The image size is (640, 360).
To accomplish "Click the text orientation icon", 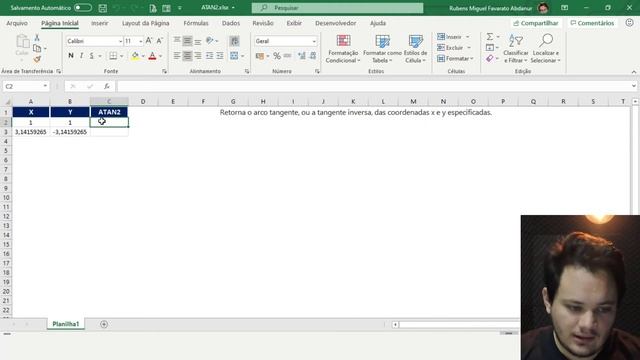I will [210, 41].
